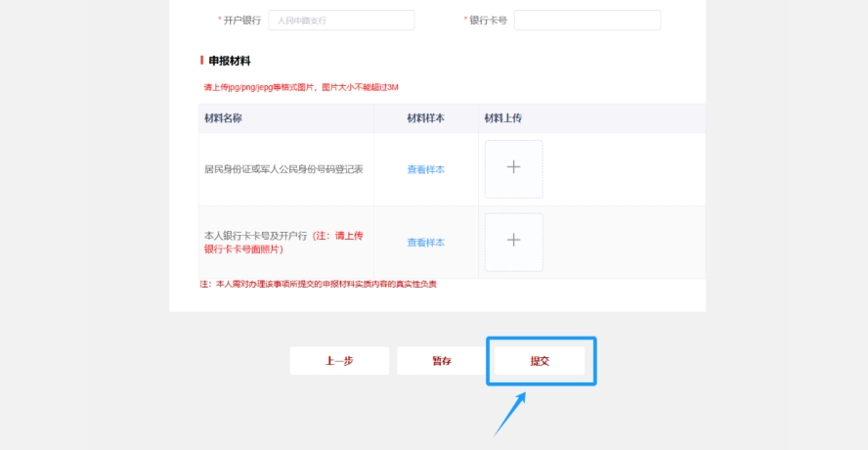Open 查看样本 link for 本人银行卡 row
The height and width of the screenshot is (450, 868).
pyautogui.click(x=426, y=243)
